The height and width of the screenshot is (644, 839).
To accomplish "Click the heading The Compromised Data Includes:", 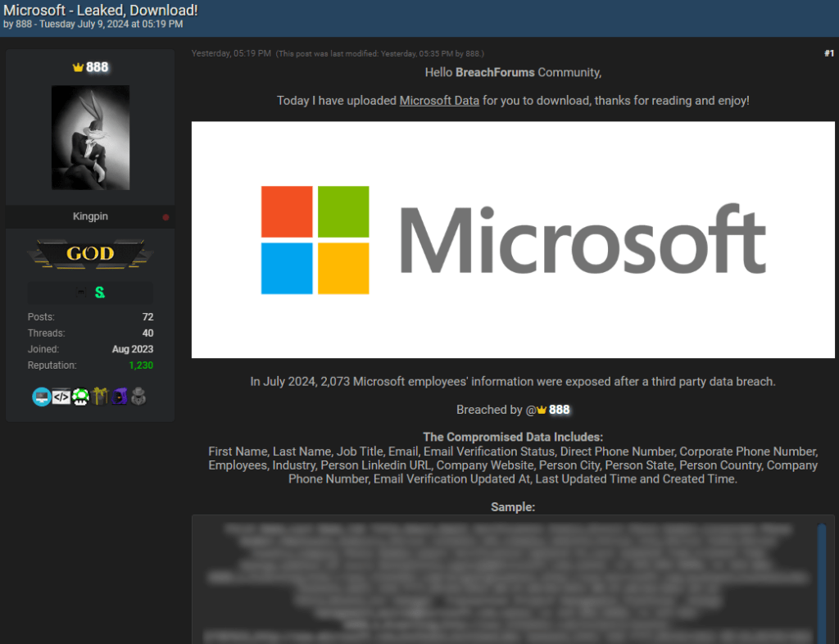I will pyautogui.click(x=513, y=437).
